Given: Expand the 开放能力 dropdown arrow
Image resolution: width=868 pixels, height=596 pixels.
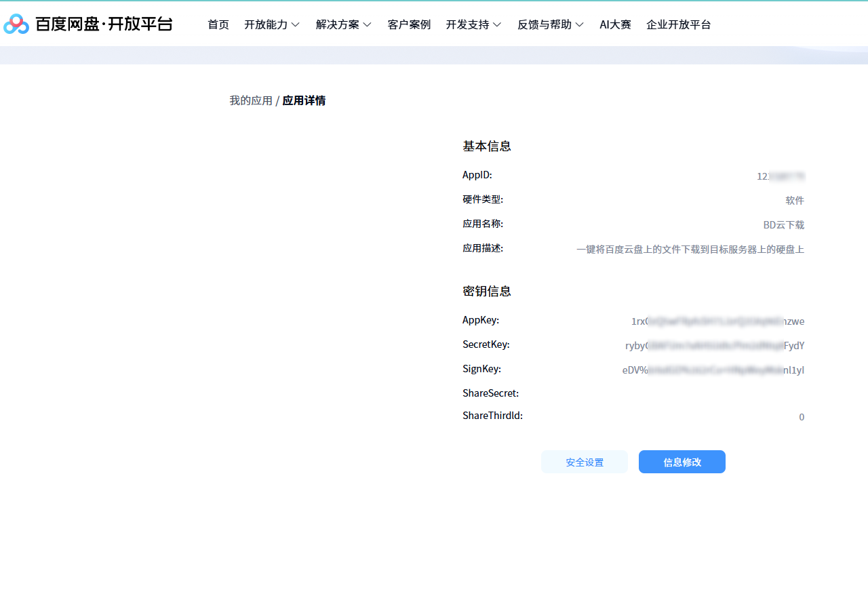Looking at the screenshot, I should [297, 25].
